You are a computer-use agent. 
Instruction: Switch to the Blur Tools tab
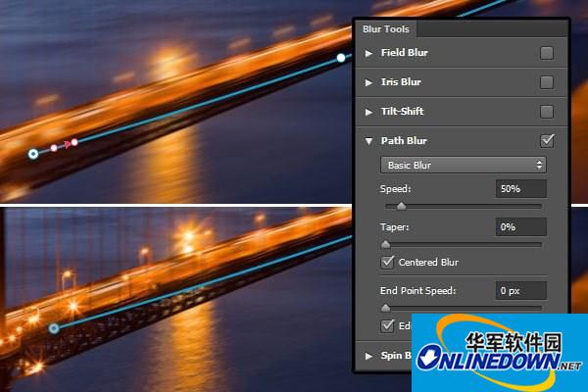pyautogui.click(x=385, y=29)
